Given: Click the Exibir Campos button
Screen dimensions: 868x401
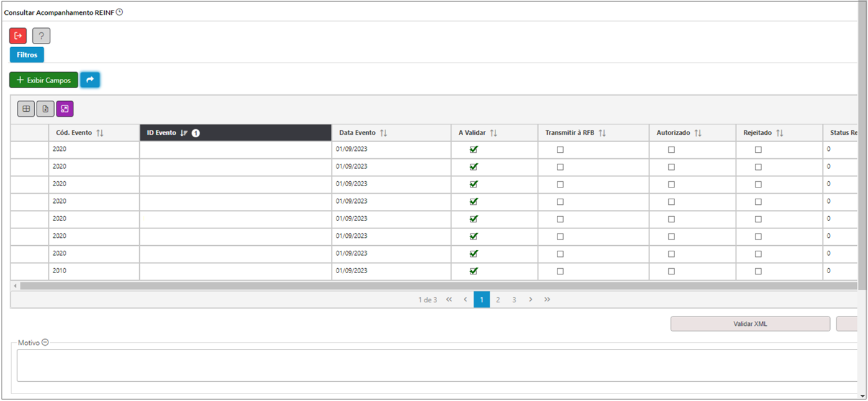Looking at the screenshot, I should click(x=43, y=80).
